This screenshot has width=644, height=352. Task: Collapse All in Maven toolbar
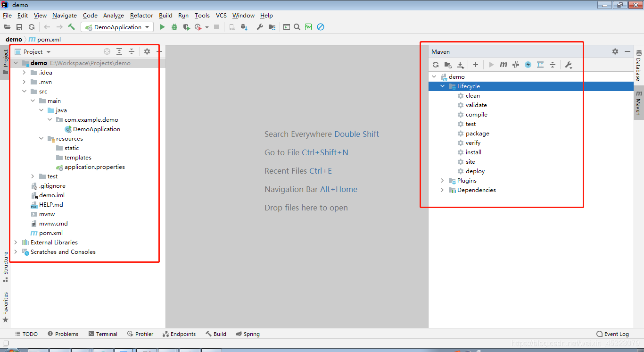(x=553, y=65)
